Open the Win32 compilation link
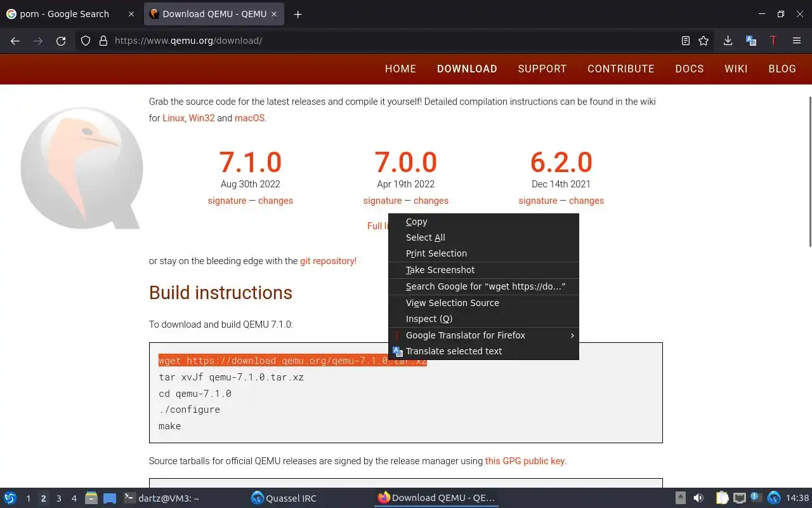 (x=202, y=118)
